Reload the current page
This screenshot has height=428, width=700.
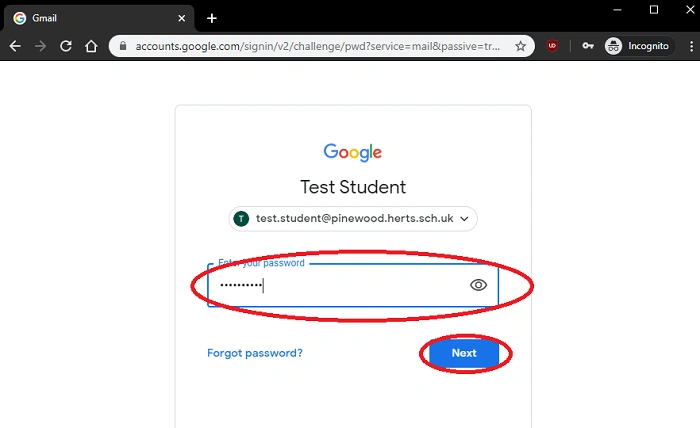pyautogui.click(x=66, y=46)
